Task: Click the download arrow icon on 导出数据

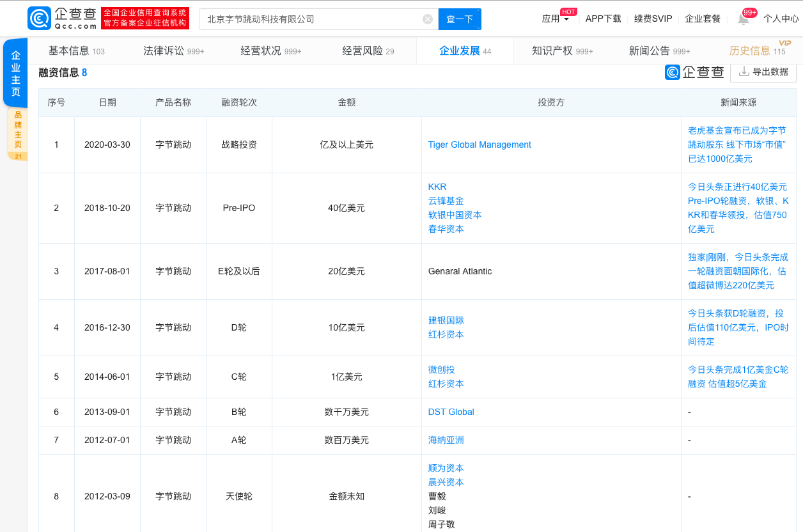Action: click(x=744, y=72)
